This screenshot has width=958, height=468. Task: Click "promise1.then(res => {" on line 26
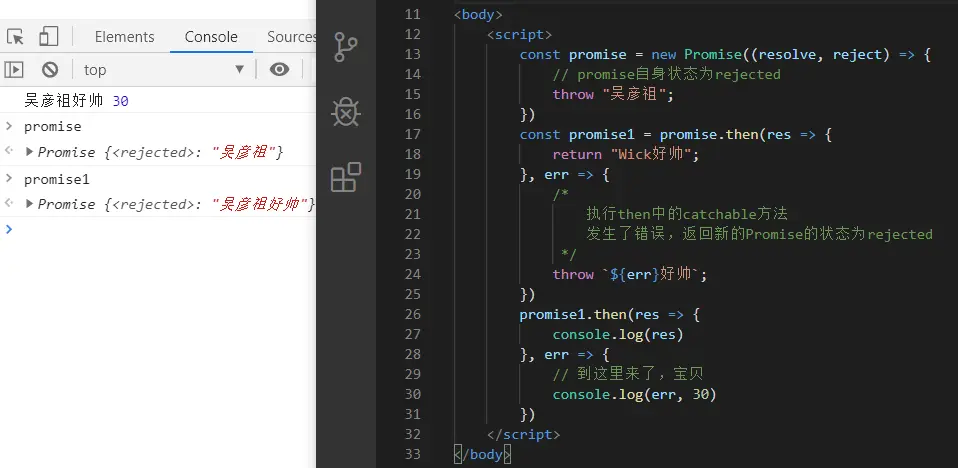click(609, 315)
